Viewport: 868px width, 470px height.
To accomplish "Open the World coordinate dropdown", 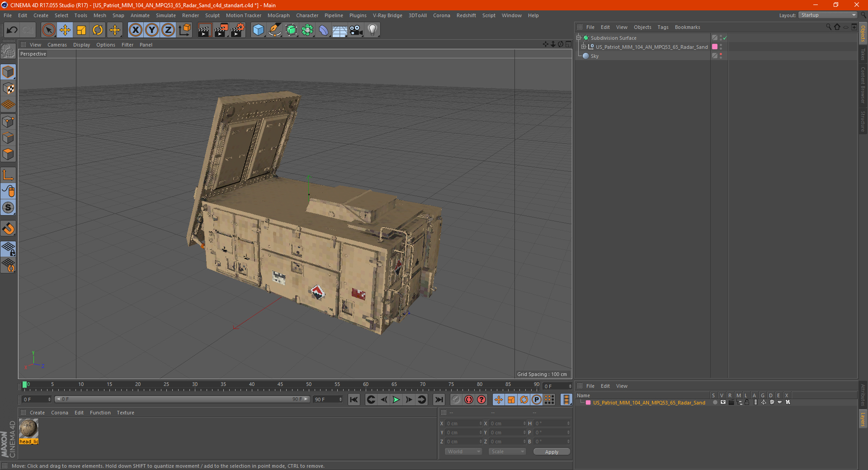I will (463, 451).
